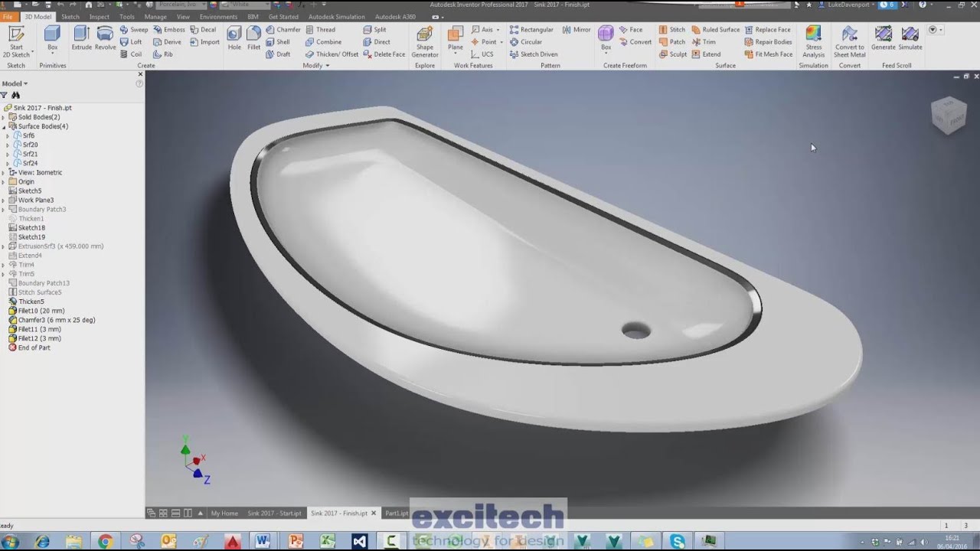The height and width of the screenshot is (551, 980).
Task: Select the Chamfer tool
Action: point(283,30)
